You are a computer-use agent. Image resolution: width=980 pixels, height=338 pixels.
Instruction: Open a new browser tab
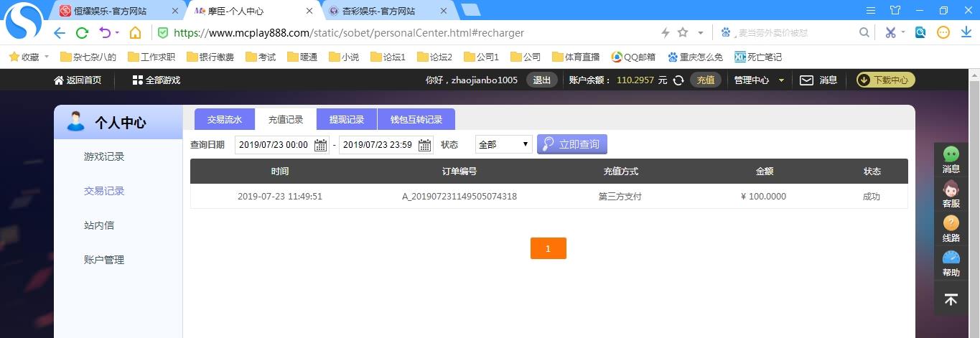[470, 10]
